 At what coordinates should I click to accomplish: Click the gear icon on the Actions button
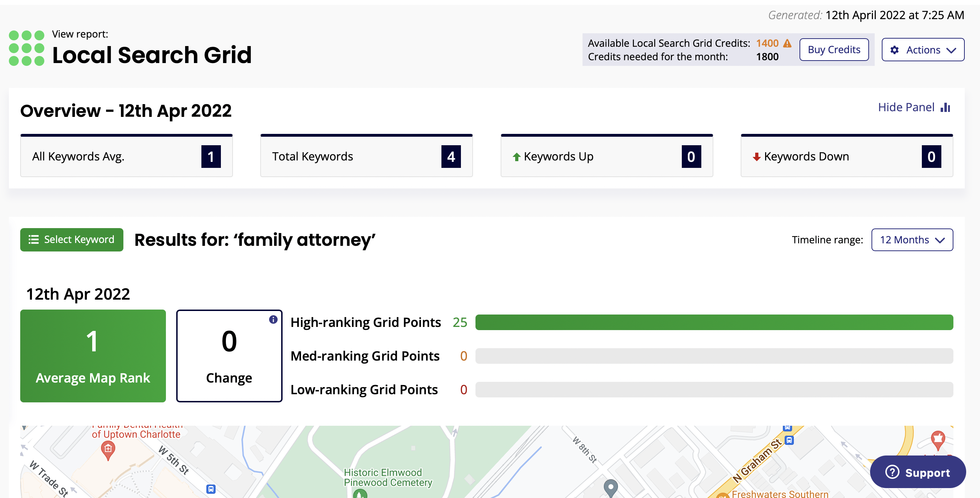coord(895,50)
